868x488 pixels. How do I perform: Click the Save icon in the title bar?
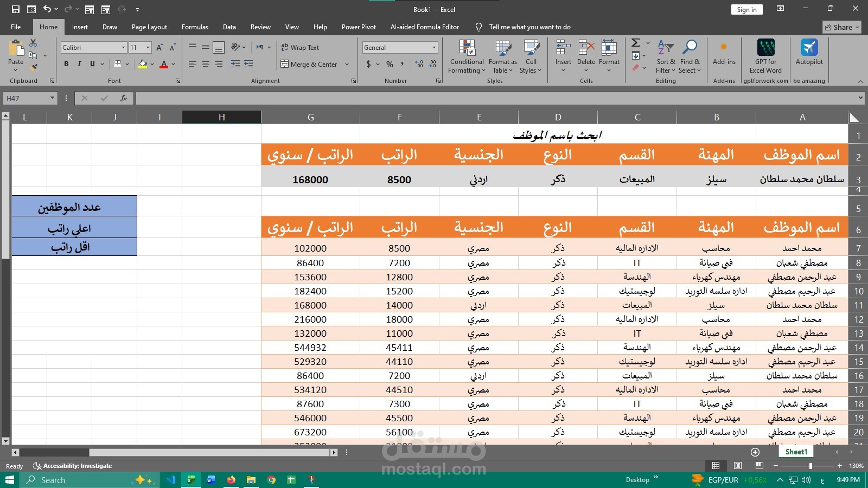point(15,9)
